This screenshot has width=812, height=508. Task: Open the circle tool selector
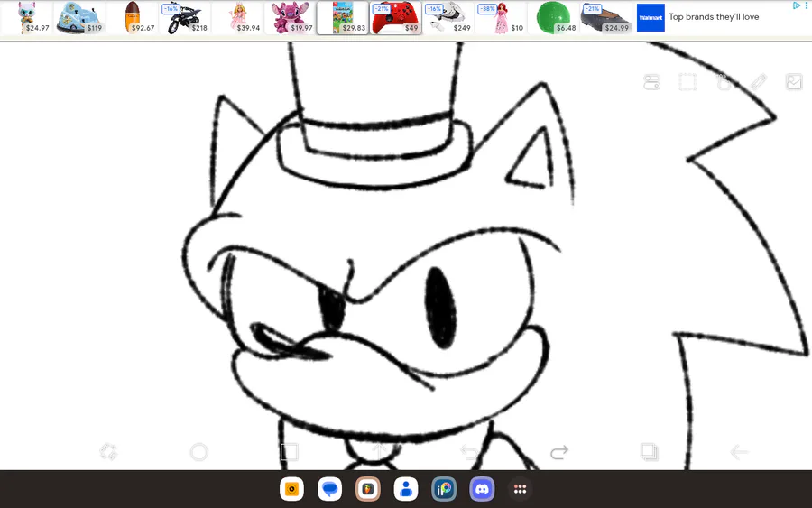point(198,452)
